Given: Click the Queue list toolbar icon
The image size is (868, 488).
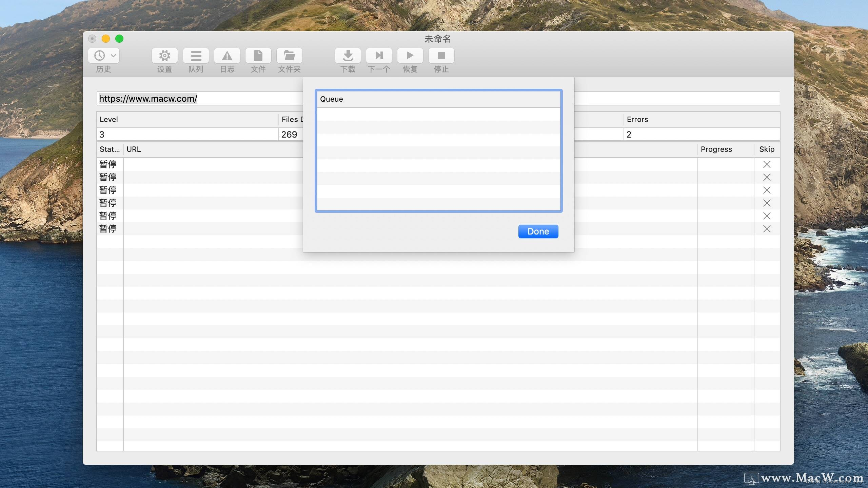Looking at the screenshot, I should pos(196,56).
